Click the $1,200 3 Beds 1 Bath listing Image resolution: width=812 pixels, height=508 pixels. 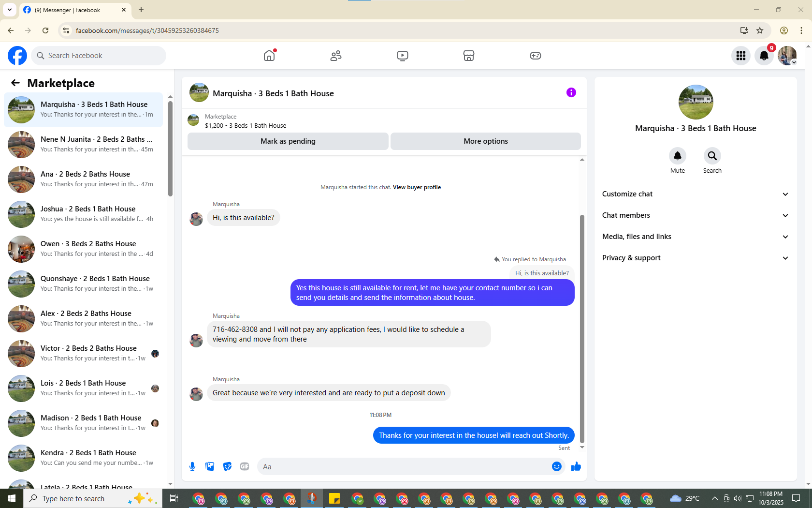pos(246,125)
